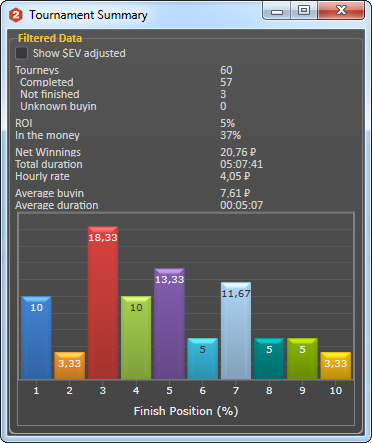
Task: Click the olive green bar for position 9
Action: tap(302, 358)
